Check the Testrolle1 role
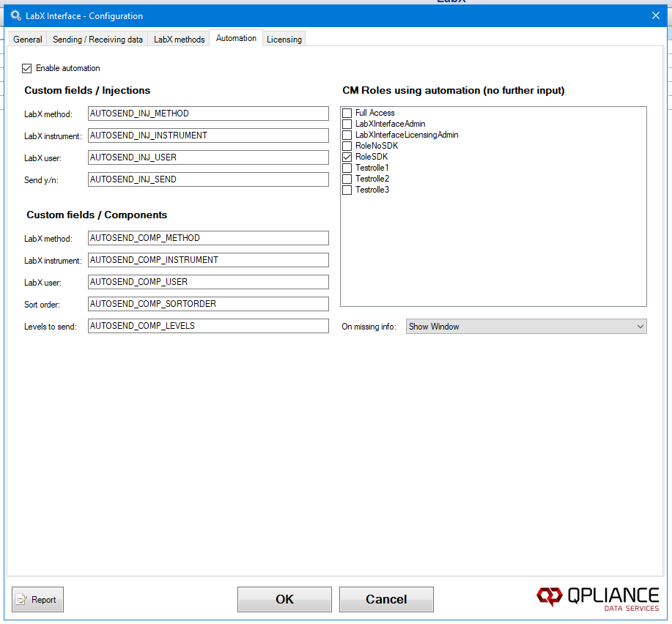672x624 pixels. coord(347,168)
